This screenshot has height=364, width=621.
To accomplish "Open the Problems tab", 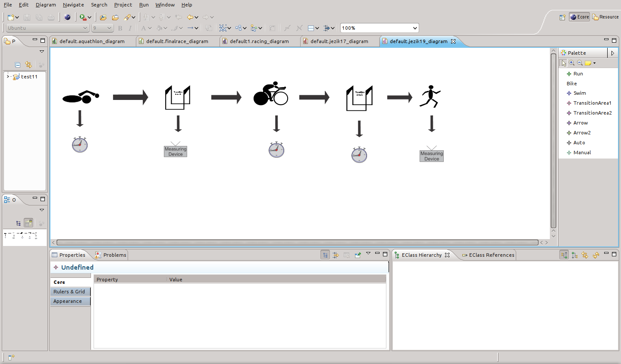I will pyautogui.click(x=111, y=255).
